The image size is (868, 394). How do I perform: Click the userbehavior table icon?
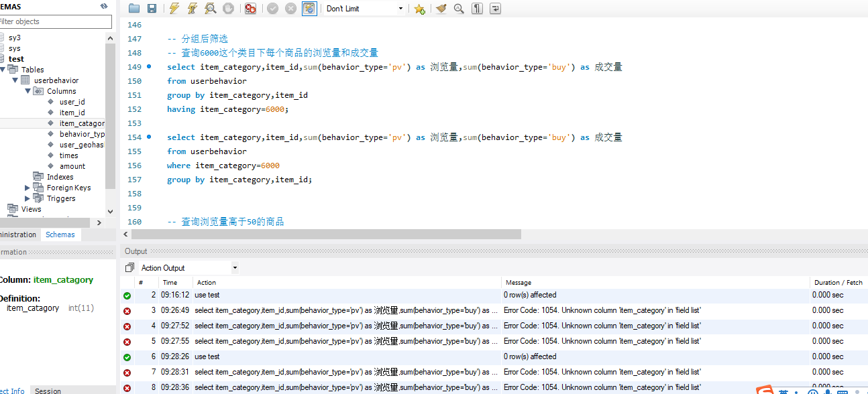[x=25, y=80]
